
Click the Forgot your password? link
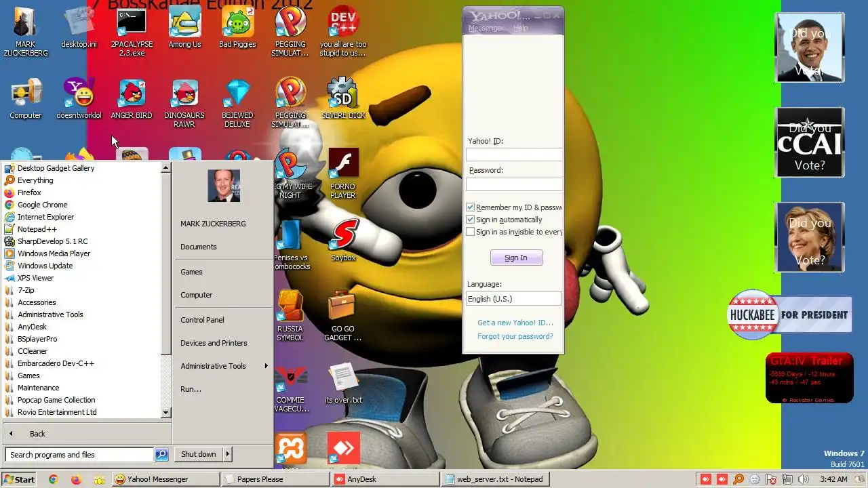[515, 336]
